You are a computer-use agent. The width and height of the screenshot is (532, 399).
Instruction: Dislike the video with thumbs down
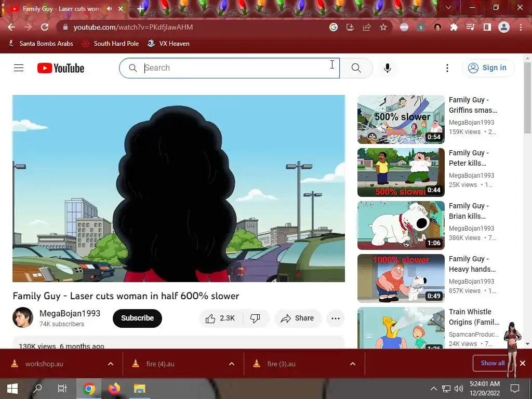pyautogui.click(x=255, y=318)
